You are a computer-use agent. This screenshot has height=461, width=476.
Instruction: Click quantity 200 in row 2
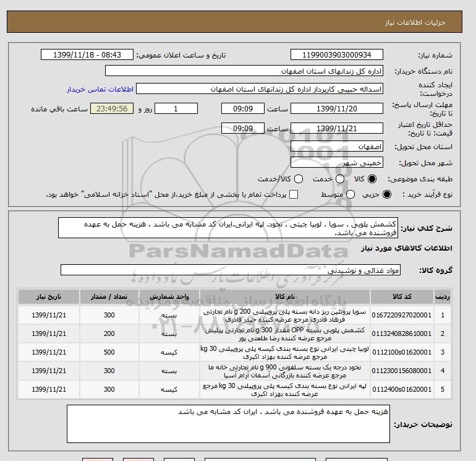pyautogui.click(x=109, y=334)
